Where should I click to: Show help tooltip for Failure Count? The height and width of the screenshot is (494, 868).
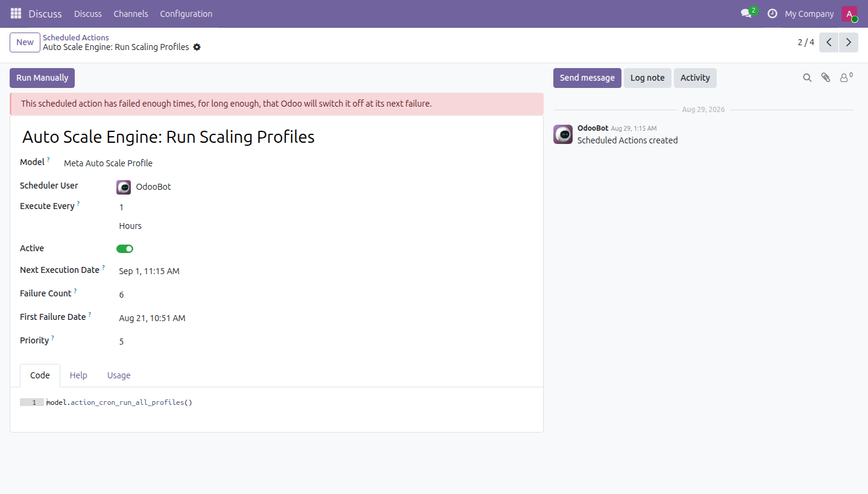coord(75,291)
